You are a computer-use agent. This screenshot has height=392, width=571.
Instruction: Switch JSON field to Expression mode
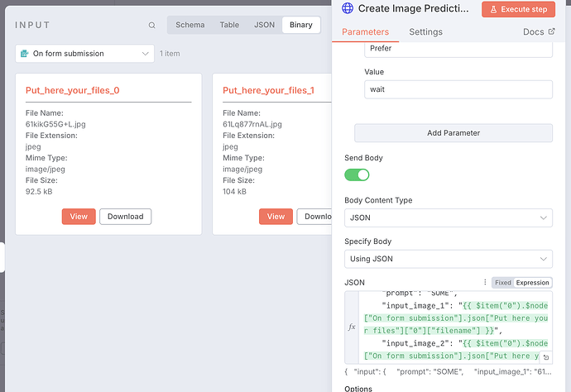point(532,283)
